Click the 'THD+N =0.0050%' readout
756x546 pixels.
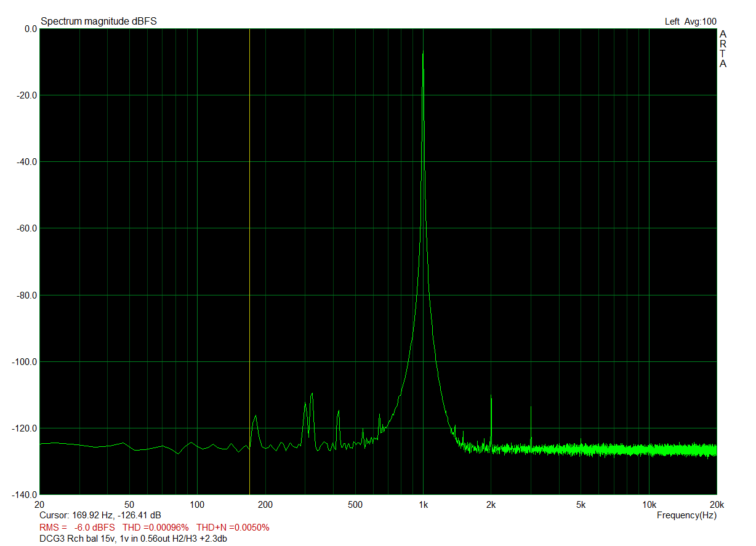point(233,528)
